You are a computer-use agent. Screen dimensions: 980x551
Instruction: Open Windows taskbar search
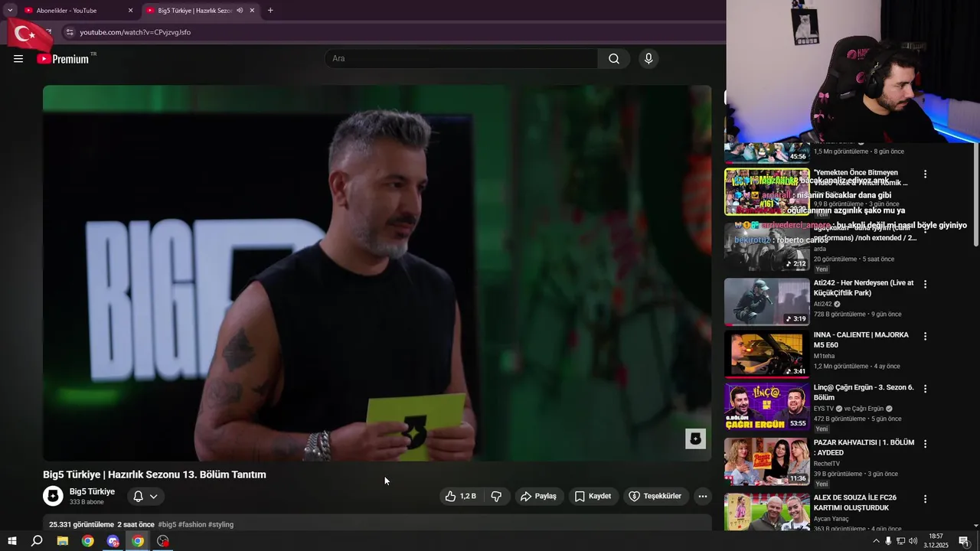[37, 541]
